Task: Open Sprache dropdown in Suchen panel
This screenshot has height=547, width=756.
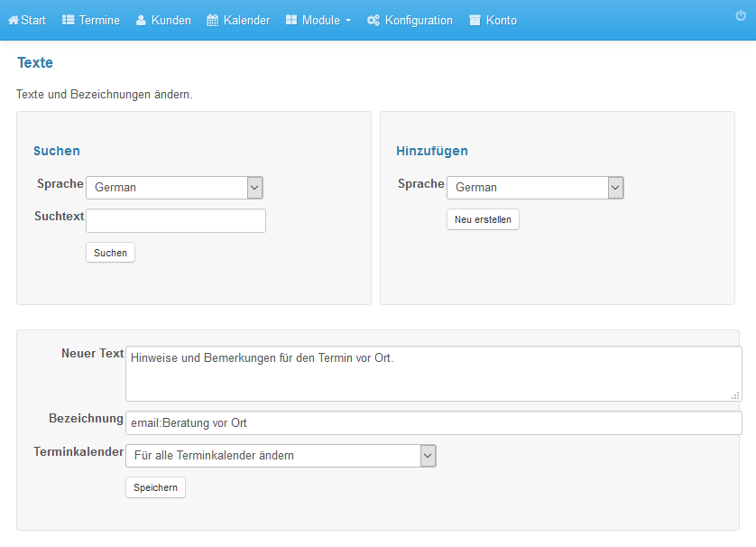Action: [x=174, y=188]
